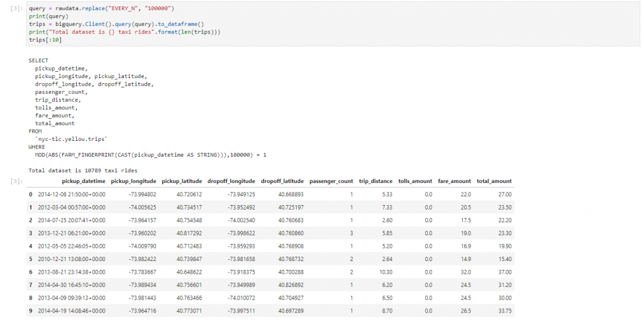The width and height of the screenshot is (644, 329).
Task: Click the total amount value 33.75
Action: pos(505,311)
